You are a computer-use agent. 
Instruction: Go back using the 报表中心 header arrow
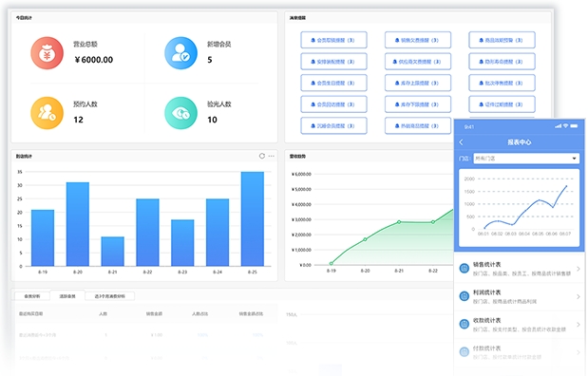(x=462, y=142)
